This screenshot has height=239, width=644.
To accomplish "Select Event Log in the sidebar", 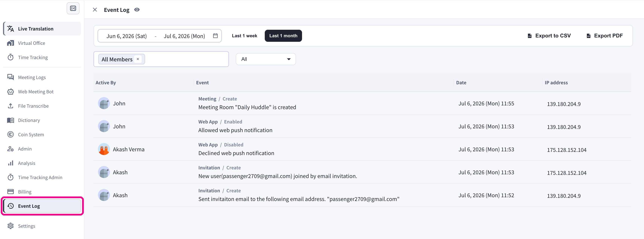I will coord(42,206).
